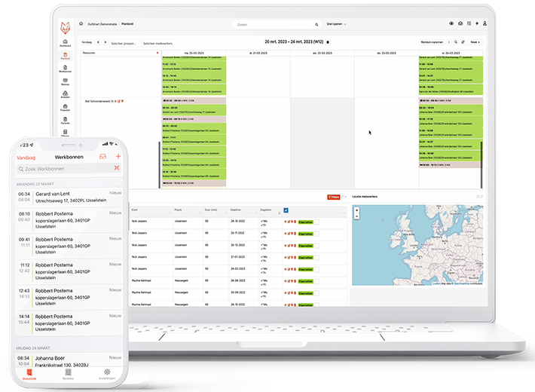
Task: Tap the scan icon beside phone search
Action: [117, 169]
